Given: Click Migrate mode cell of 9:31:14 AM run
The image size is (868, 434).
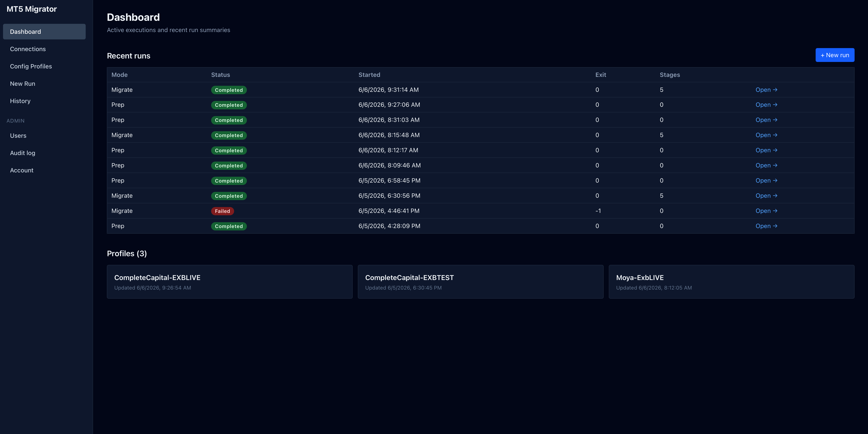Looking at the screenshot, I should click(122, 90).
